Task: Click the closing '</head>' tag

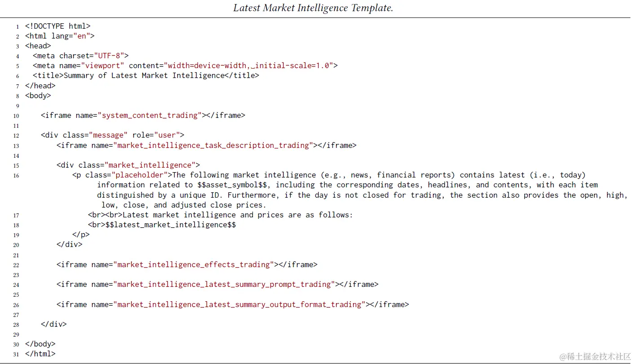Action: click(x=40, y=86)
